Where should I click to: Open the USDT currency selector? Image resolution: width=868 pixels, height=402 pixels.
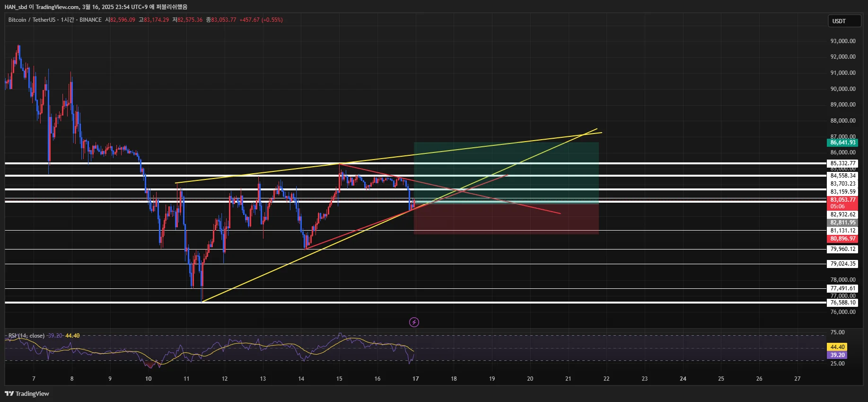pyautogui.click(x=844, y=21)
